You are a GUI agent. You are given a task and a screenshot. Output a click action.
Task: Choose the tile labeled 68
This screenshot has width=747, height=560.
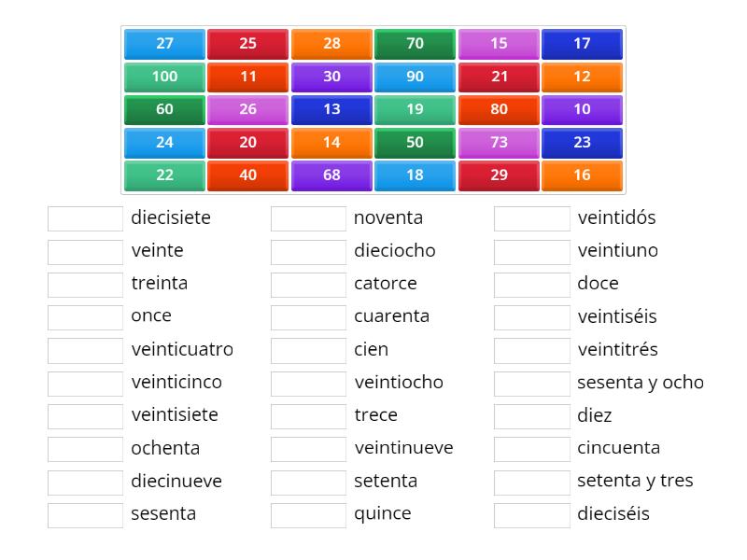(x=331, y=175)
